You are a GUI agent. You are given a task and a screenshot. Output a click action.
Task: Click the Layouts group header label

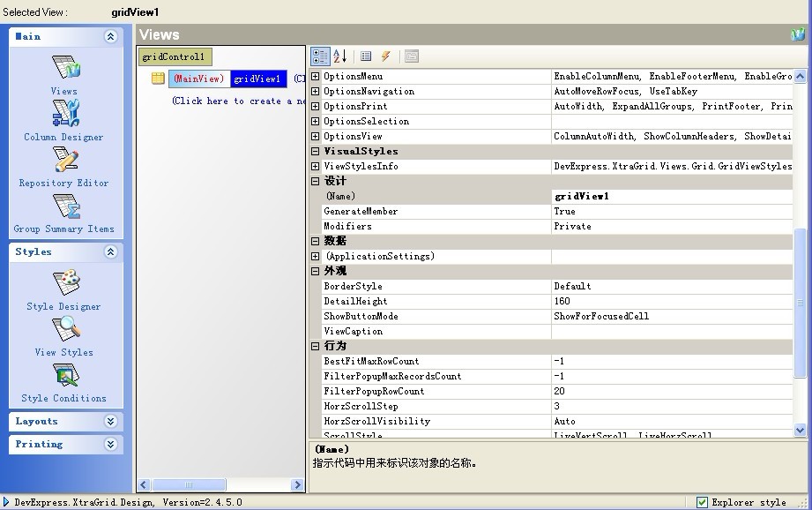[36, 421]
